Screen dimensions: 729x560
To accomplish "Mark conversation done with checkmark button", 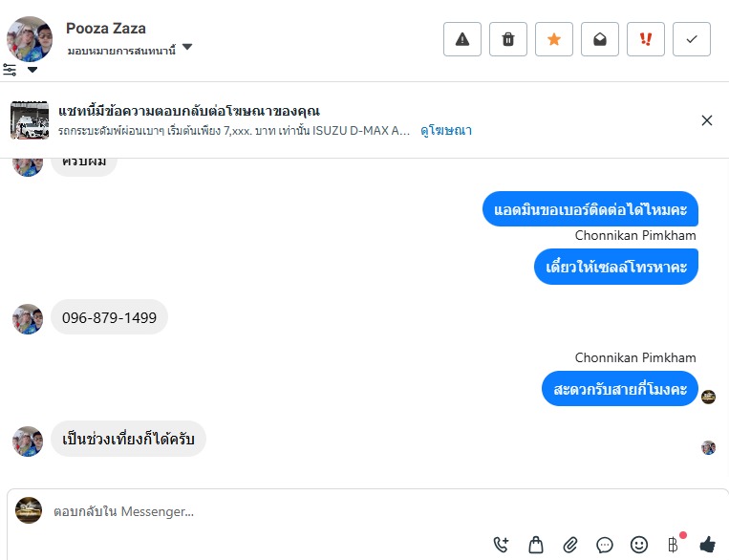I will pyautogui.click(x=692, y=39).
